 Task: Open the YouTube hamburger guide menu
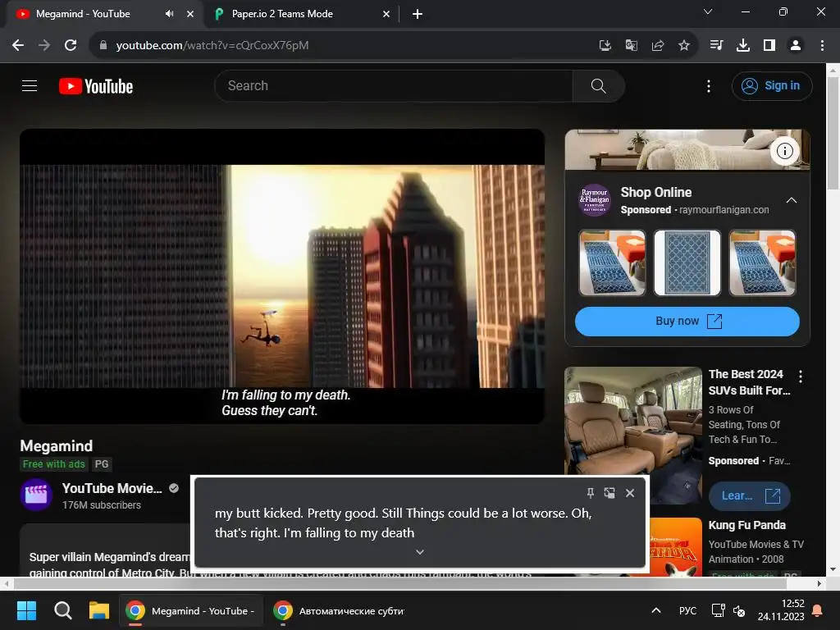tap(30, 85)
